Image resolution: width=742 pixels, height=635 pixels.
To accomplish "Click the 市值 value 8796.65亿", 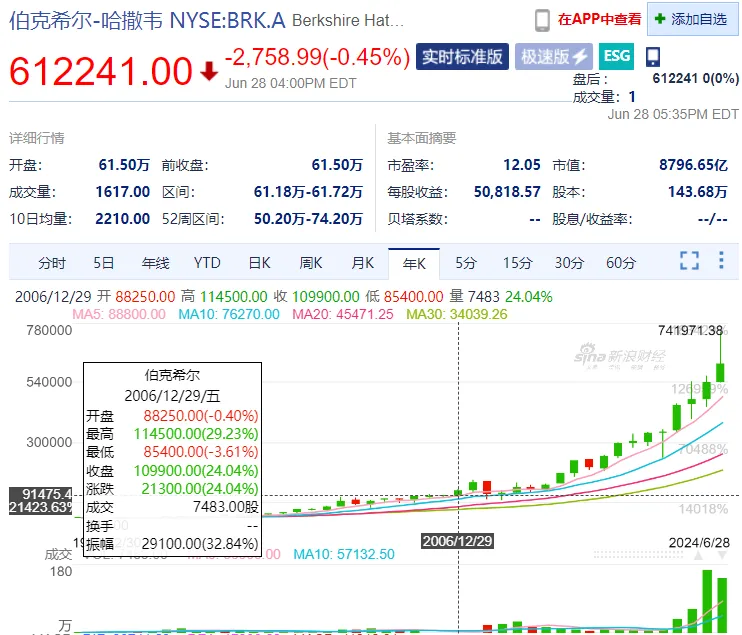I will [x=693, y=165].
